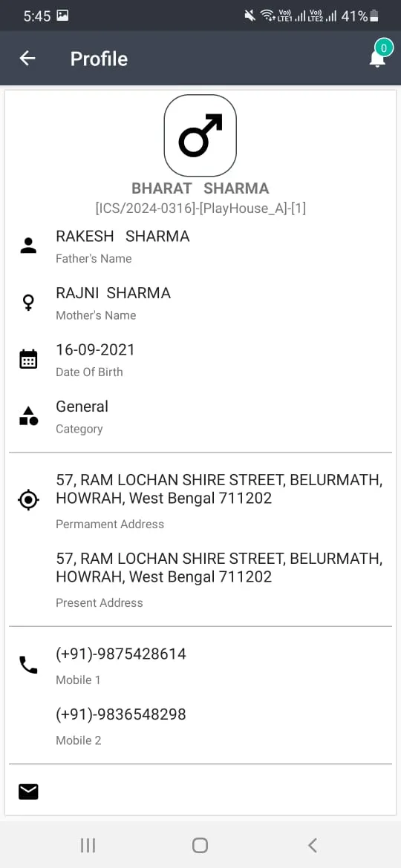Tap the Android home button

point(200,845)
